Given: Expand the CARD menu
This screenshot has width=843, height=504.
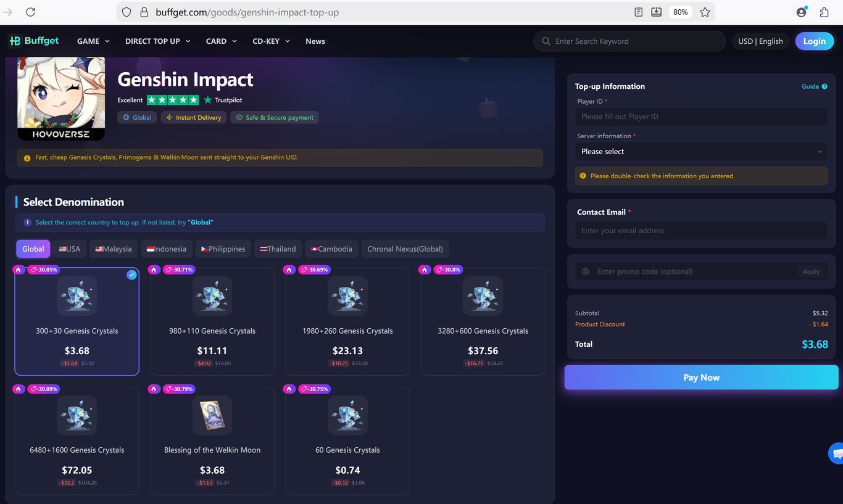Looking at the screenshot, I should click(x=222, y=41).
